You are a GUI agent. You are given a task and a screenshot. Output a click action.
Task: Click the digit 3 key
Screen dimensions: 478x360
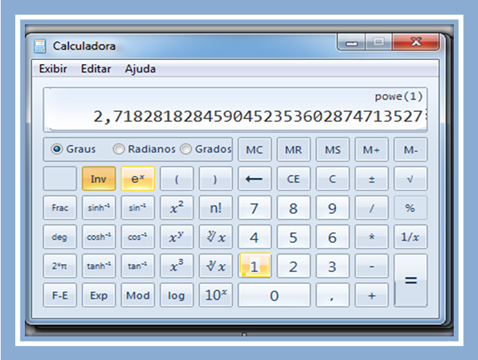333,266
